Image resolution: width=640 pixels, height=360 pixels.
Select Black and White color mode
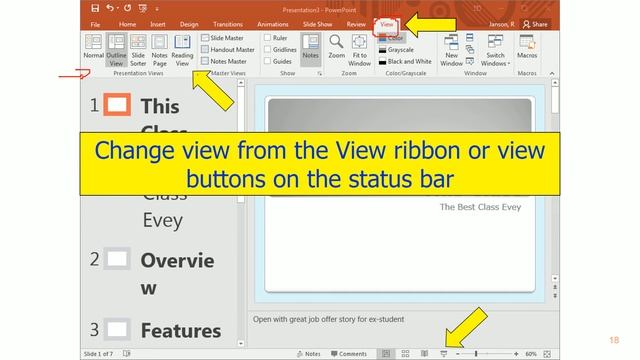405,61
